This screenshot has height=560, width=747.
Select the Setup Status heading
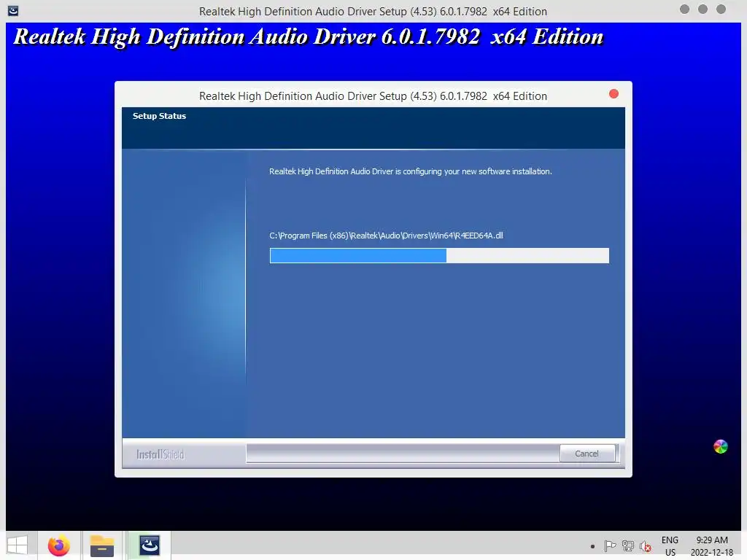click(x=159, y=116)
